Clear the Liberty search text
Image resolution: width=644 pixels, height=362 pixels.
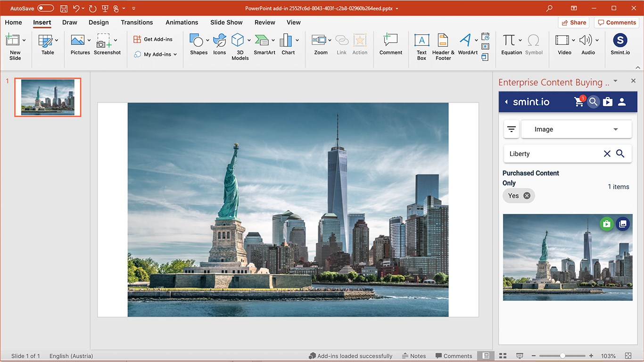point(607,154)
